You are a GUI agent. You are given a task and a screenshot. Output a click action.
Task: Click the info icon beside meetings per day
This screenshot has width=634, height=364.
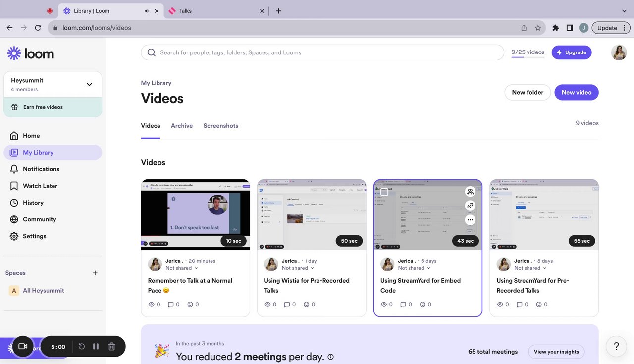click(x=330, y=357)
